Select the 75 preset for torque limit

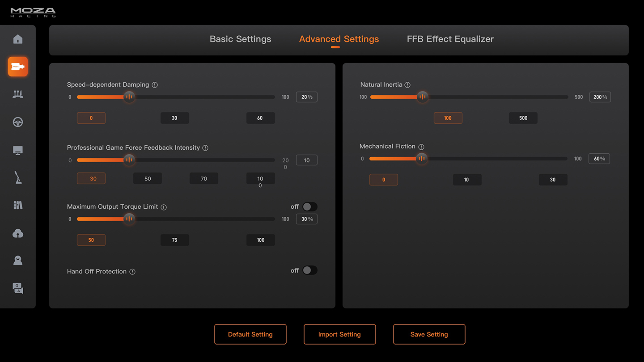[175, 240]
